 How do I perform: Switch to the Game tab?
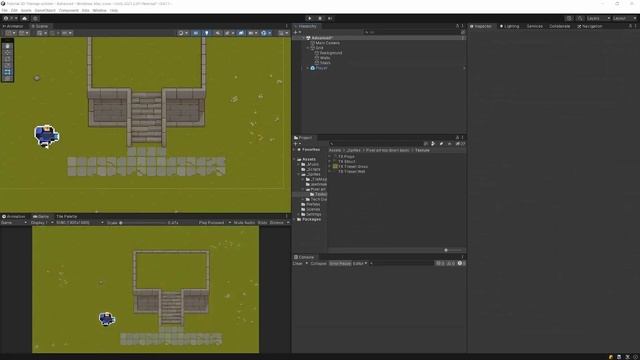41,216
